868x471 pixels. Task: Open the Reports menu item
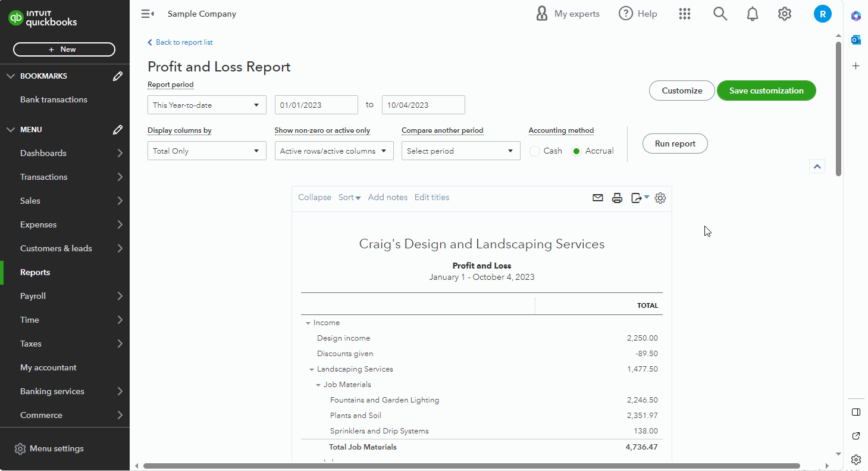[35, 272]
